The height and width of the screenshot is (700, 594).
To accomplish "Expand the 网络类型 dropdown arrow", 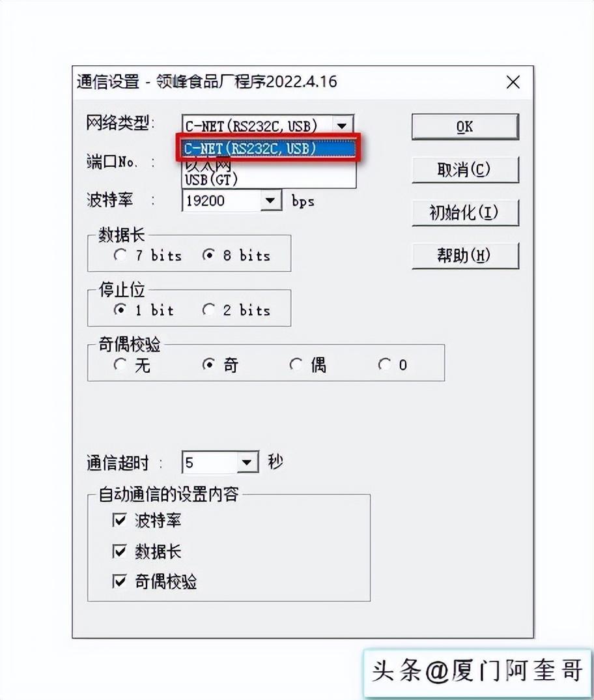I will [342, 126].
